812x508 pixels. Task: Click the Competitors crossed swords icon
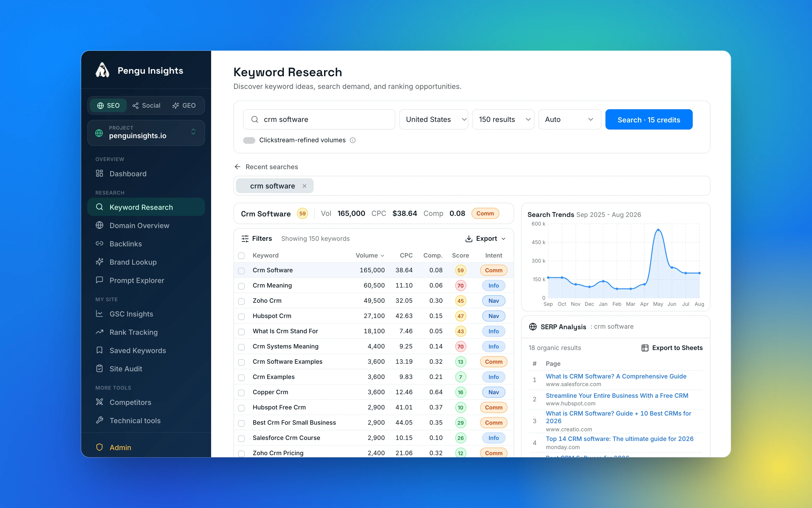(x=99, y=402)
